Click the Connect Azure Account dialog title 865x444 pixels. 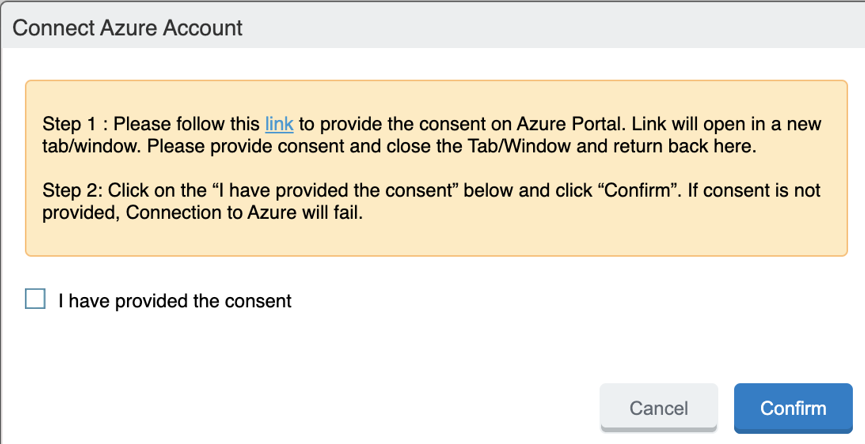pyautogui.click(x=127, y=26)
